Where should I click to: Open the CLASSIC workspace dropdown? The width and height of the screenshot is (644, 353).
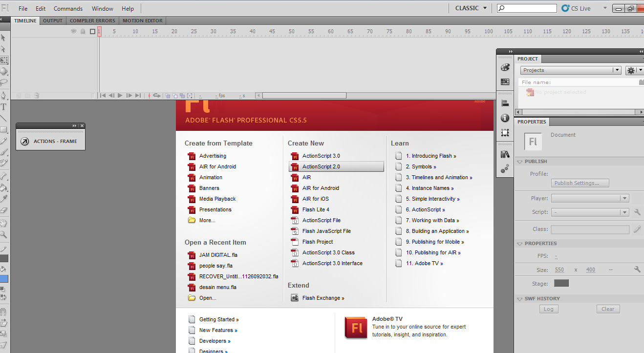tap(470, 8)
